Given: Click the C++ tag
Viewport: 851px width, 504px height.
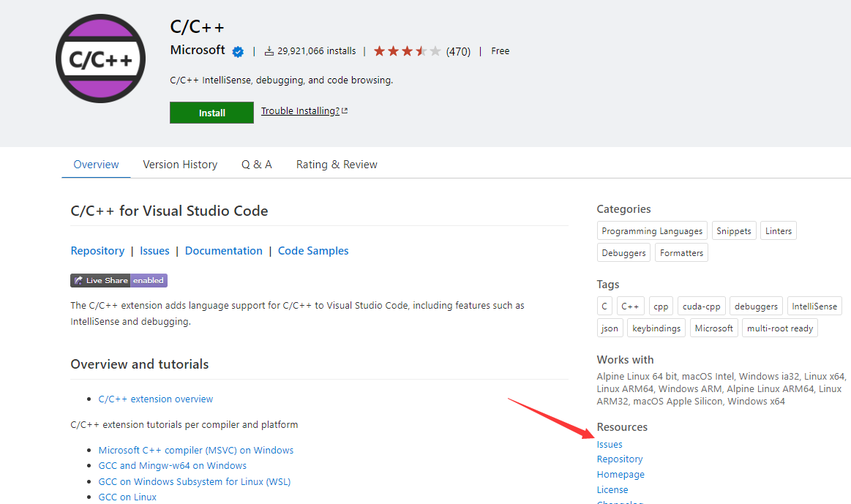Looking at the screenshot, I should [630, 306].
